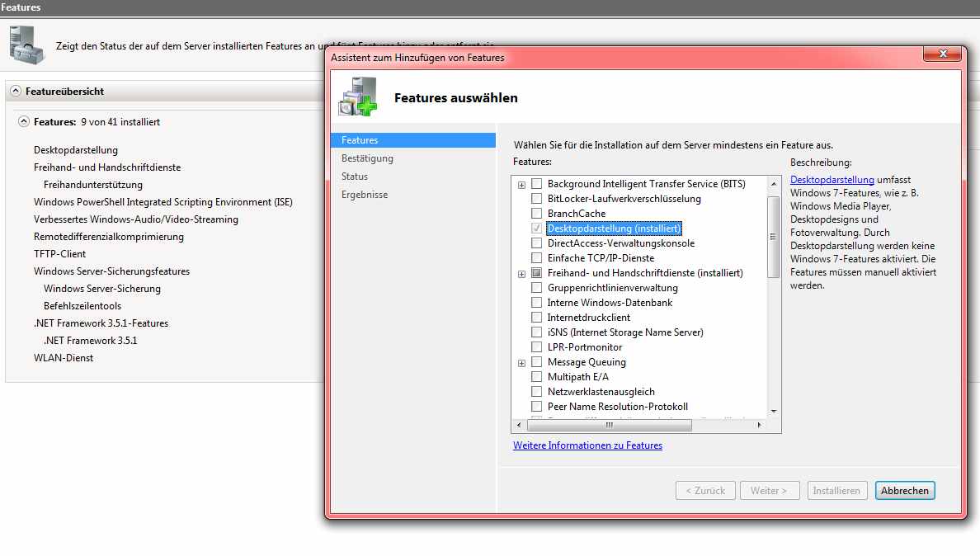The image size is (980, 556).
Task: Tick the BranchCache checkbox
Action: click(536, 214)
